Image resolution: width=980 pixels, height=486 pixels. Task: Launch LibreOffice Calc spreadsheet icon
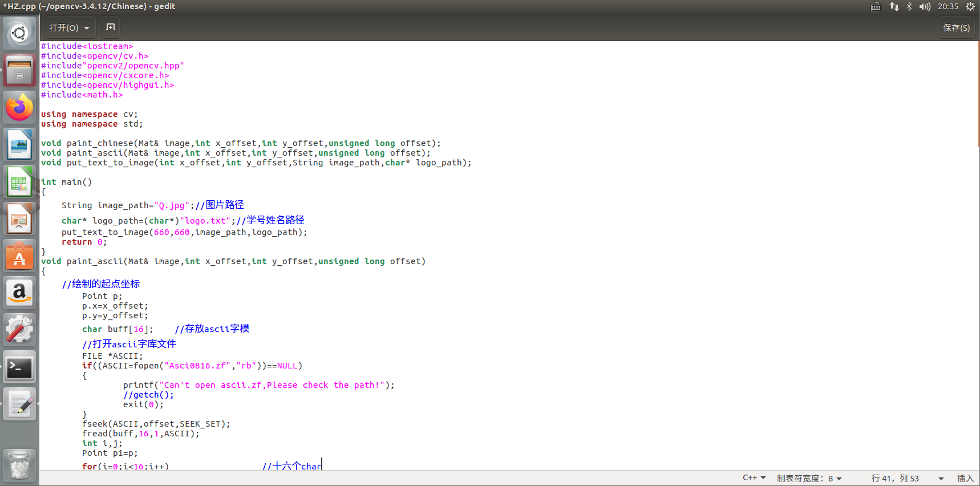click(x=19, y=181)
